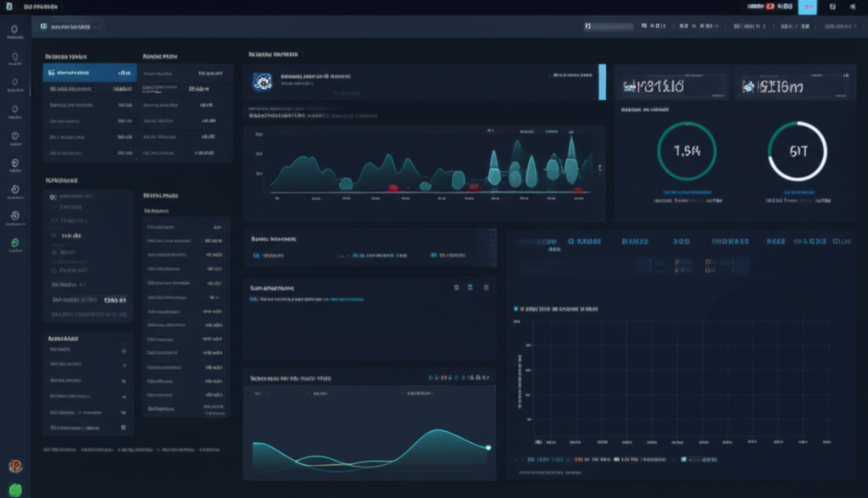The height and width of the screenshot is (498, 868).
Task: Click the middle blue icon in the mid-panel header
Action: tap(471, 288)
